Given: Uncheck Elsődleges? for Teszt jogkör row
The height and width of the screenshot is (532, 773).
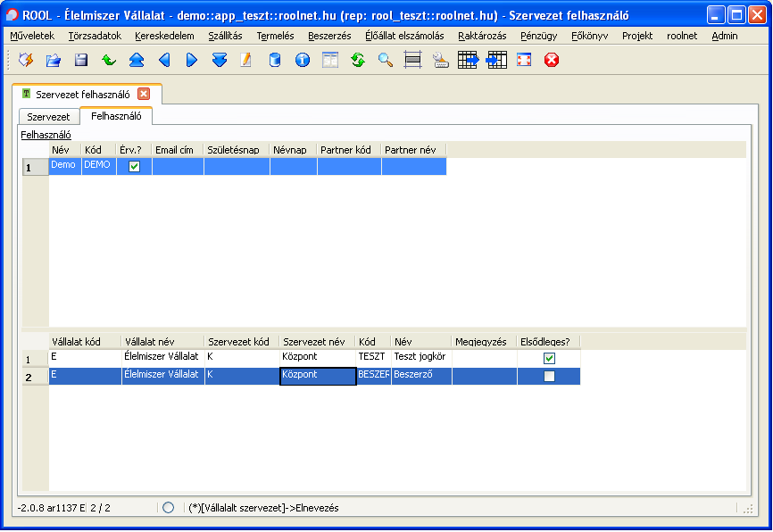Looking at the screenshot, I should (549, 358).
